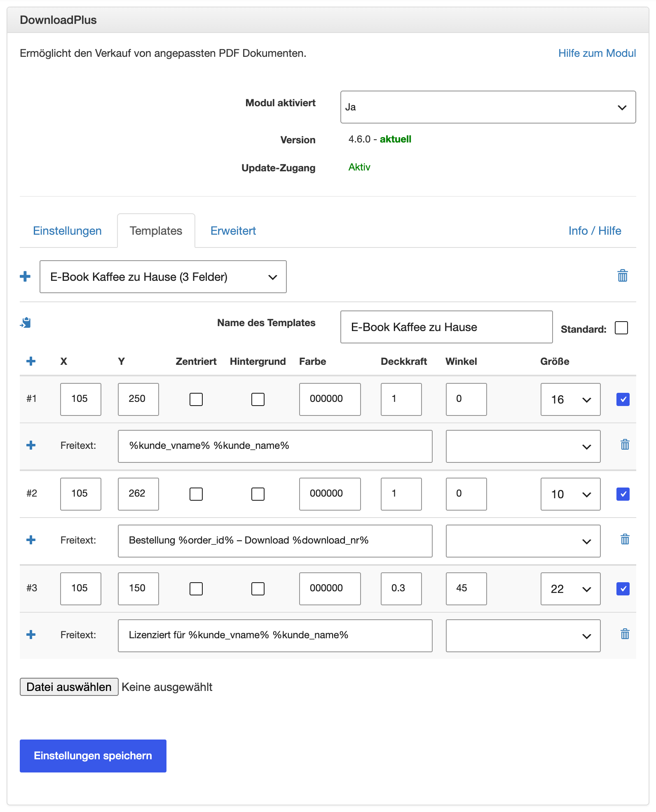The image size is (656, 812).
Task: Delete the %kunde_vname% %kunde_name% Freitext row
Action: pos(625,444)
